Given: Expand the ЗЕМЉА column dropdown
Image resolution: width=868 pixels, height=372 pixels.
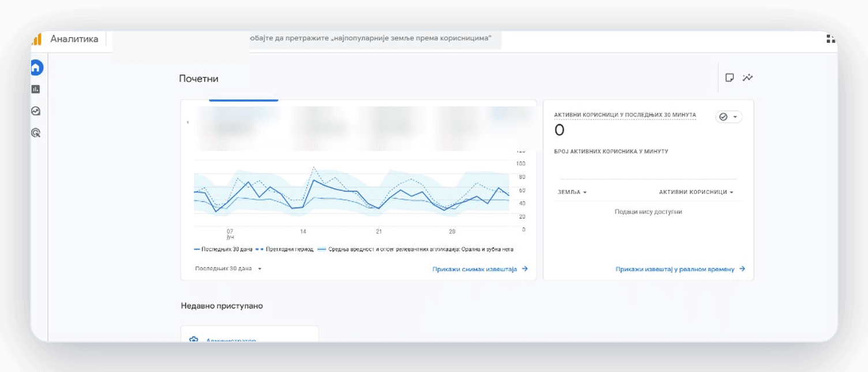Looking at the screenshot, I should [572, 192].
